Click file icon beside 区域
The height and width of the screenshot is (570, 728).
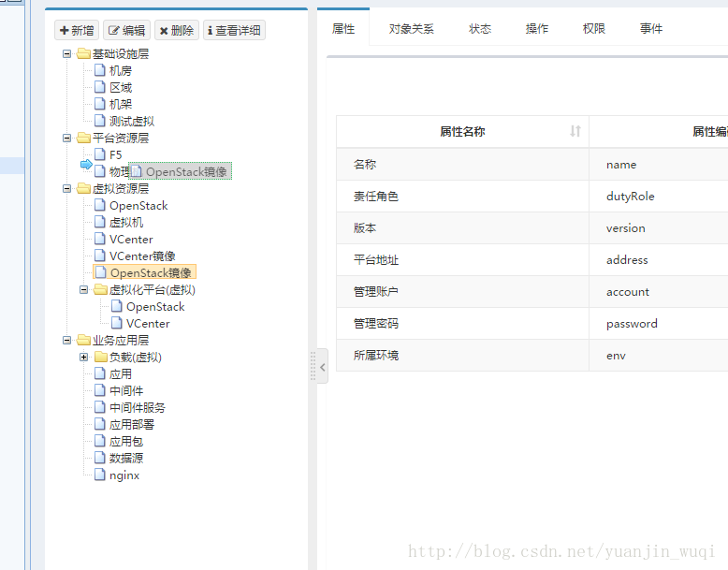(100, 87)
